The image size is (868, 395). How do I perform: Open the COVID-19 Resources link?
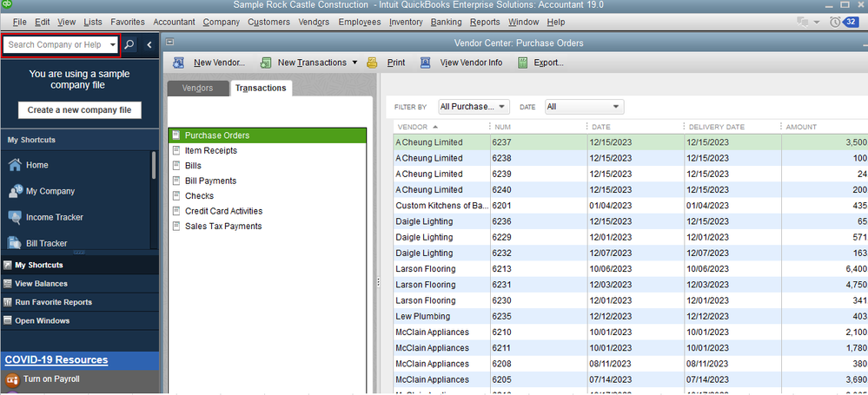click(56, 360)
